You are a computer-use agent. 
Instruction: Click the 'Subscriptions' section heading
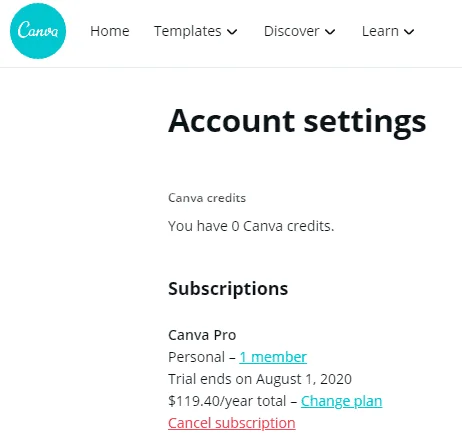[x=228, y=289]
